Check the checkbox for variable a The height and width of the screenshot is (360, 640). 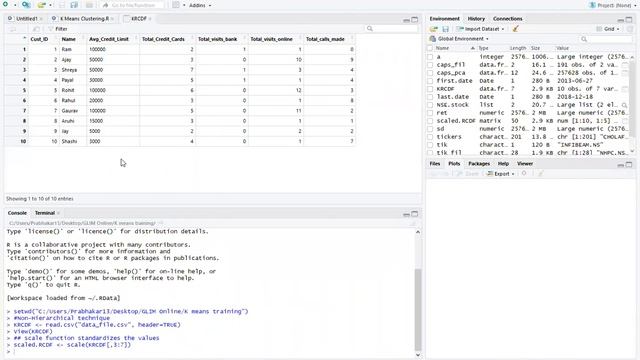point(430,57)
